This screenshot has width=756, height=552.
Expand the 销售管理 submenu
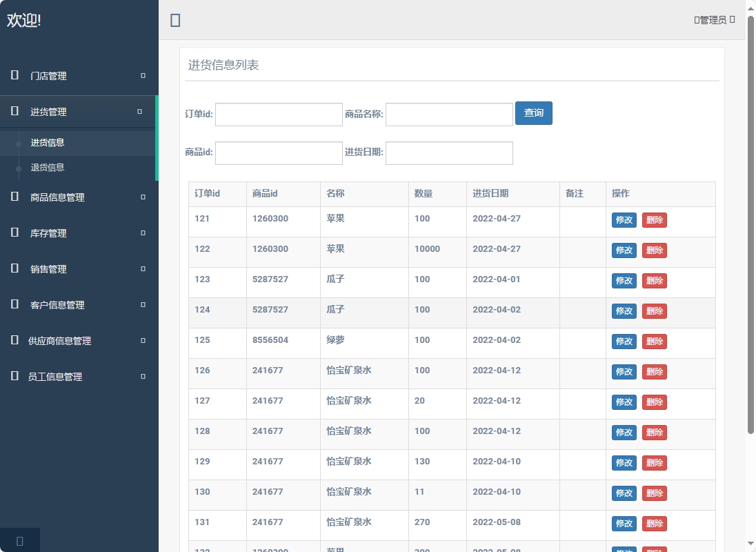143,268
